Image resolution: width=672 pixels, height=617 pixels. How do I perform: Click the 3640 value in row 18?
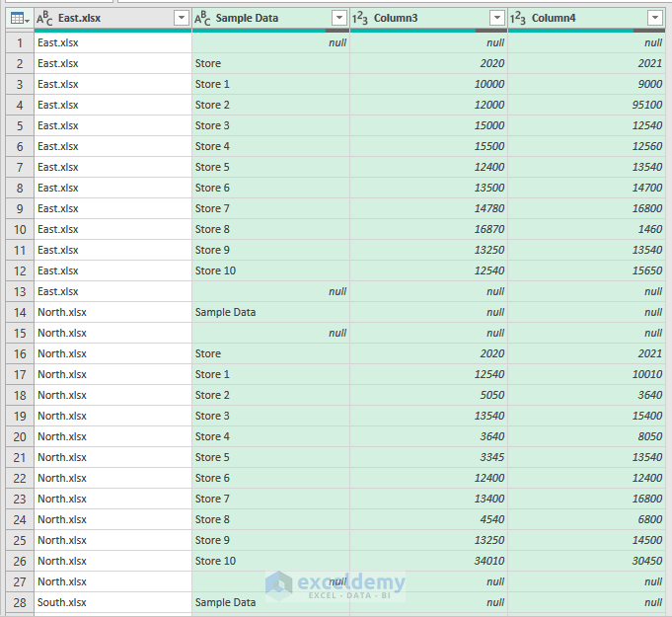click(650, 395)
